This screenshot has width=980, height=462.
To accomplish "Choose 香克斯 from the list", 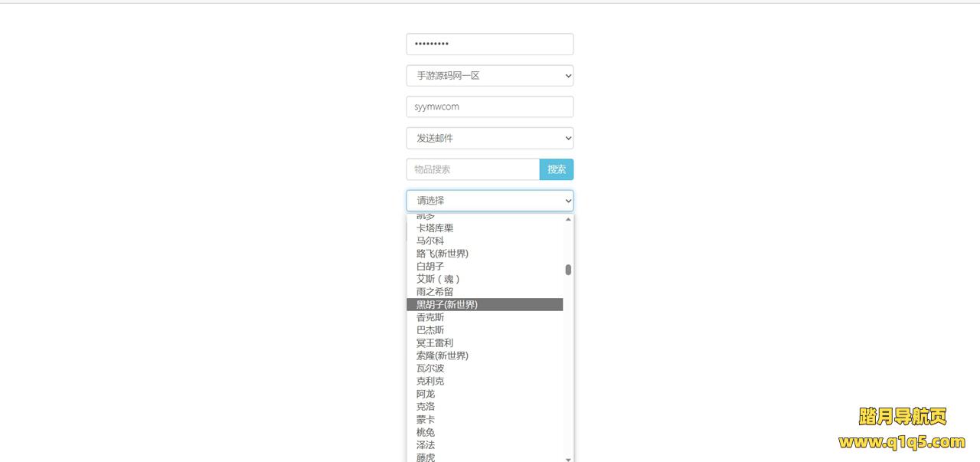I will (430, 317).
